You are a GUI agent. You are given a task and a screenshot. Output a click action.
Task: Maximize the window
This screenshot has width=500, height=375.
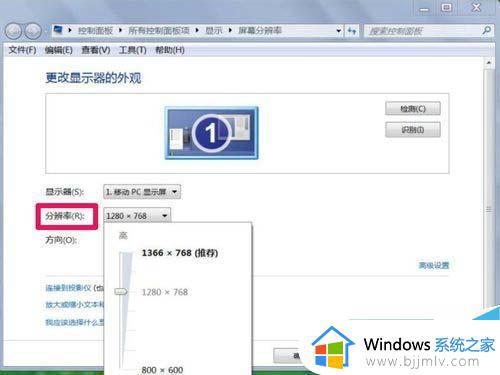(447, 8)
